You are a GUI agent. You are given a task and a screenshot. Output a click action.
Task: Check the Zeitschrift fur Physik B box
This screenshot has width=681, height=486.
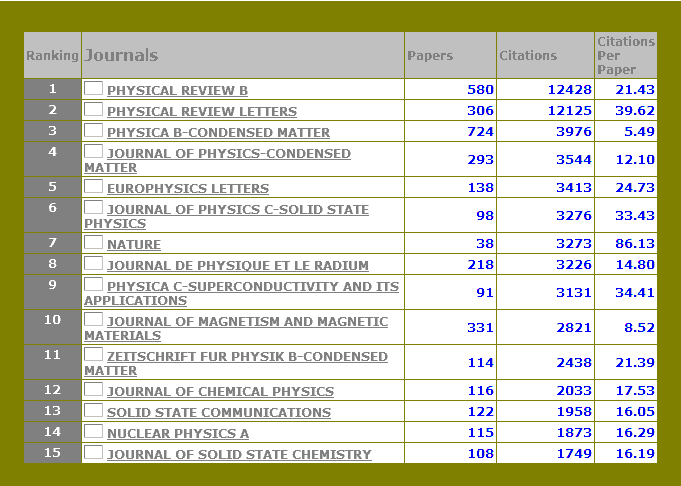93,354
